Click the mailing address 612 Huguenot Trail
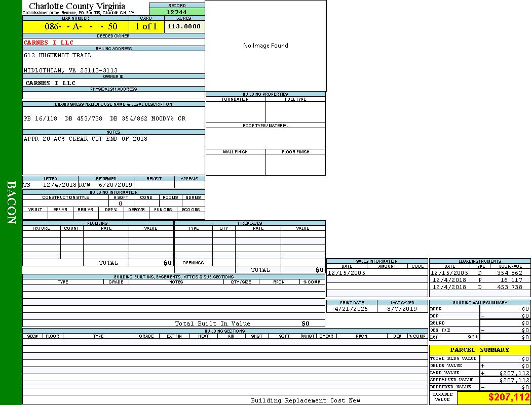 [x=58, y=55]
